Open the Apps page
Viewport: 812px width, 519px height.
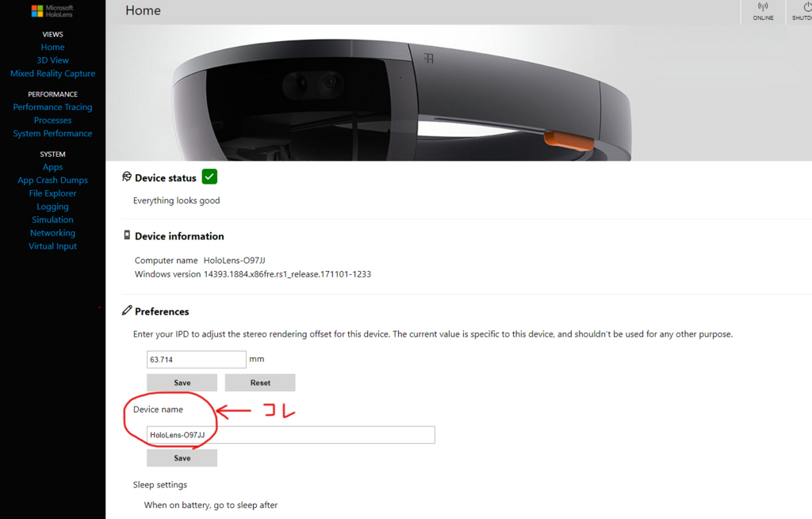click(53, 167)
